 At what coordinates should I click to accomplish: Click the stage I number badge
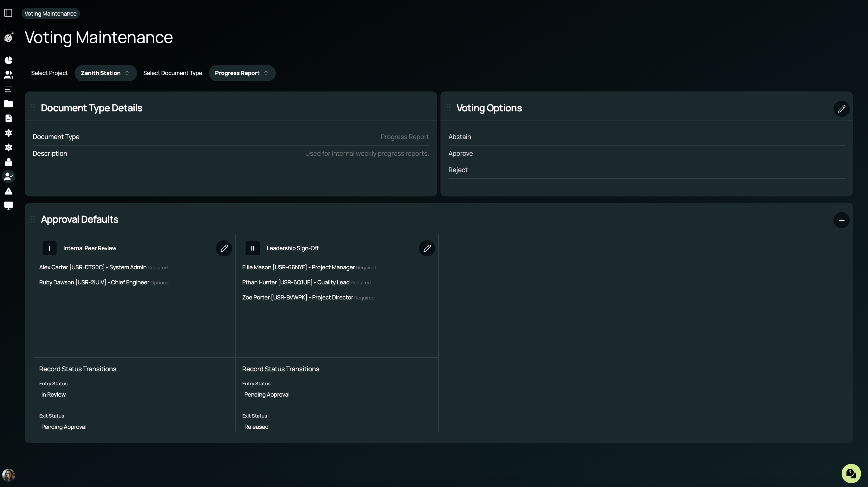point(50,248)
